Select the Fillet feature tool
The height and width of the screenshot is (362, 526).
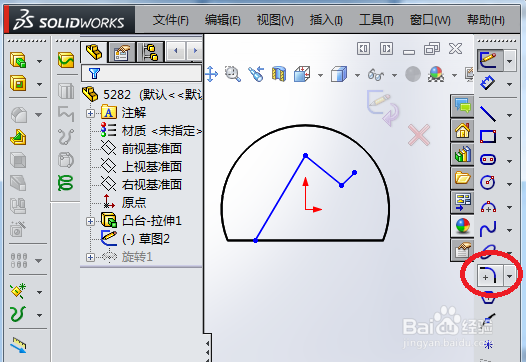tap(19, 115)
